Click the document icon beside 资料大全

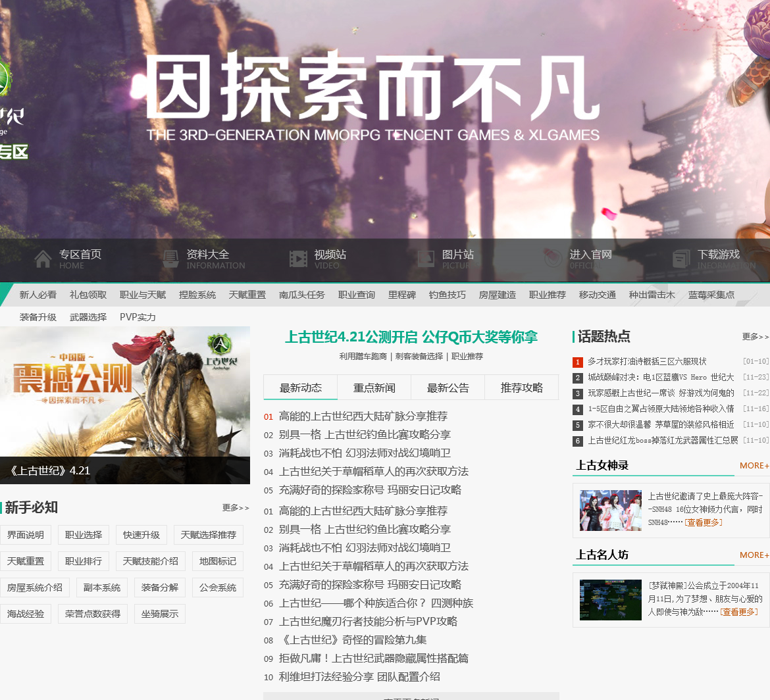(x=170, y=259)
